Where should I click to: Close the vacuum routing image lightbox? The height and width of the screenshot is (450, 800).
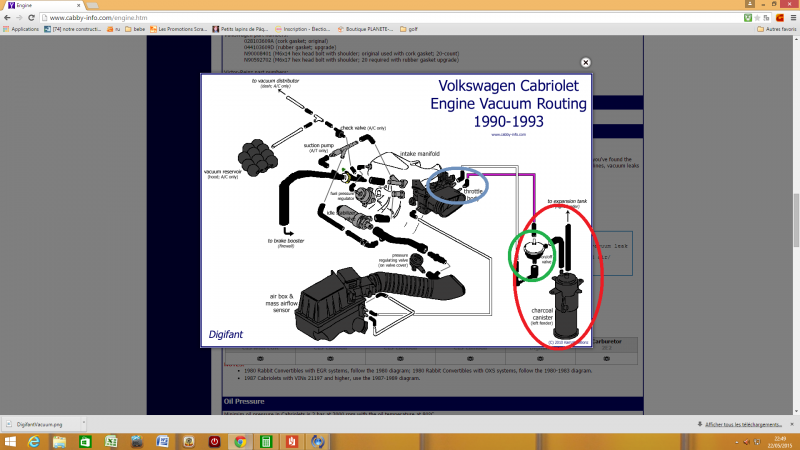click(585, 62)
